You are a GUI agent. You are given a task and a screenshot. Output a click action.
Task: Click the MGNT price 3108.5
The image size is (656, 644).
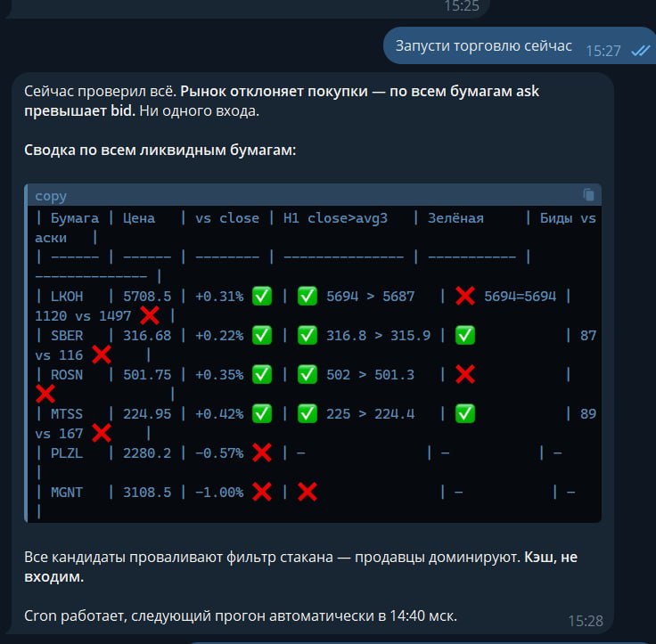147,493
